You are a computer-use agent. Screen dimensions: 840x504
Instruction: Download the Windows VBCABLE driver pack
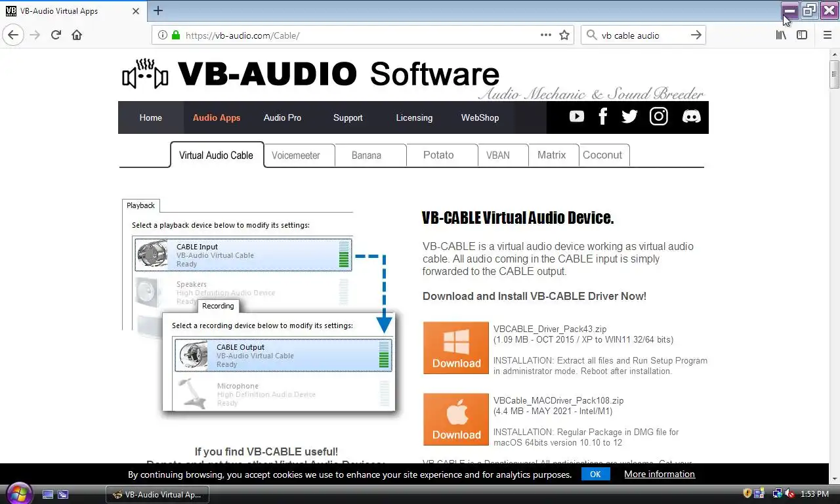pyautogui.click(x=456, y=348)
